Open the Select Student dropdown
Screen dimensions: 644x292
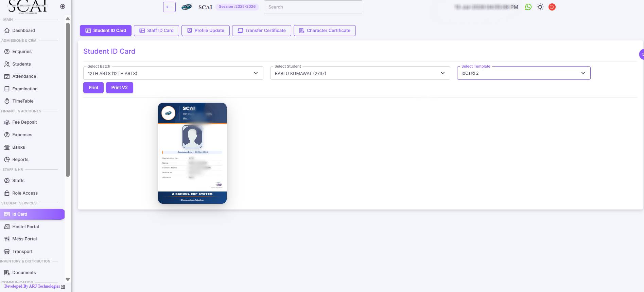360,73
